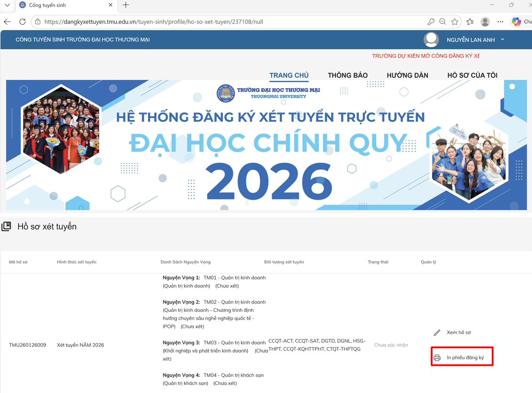Click the Hình thức xét tuyển column header
The height and width of the screenshot is (393, 532).
pos(77,262)
